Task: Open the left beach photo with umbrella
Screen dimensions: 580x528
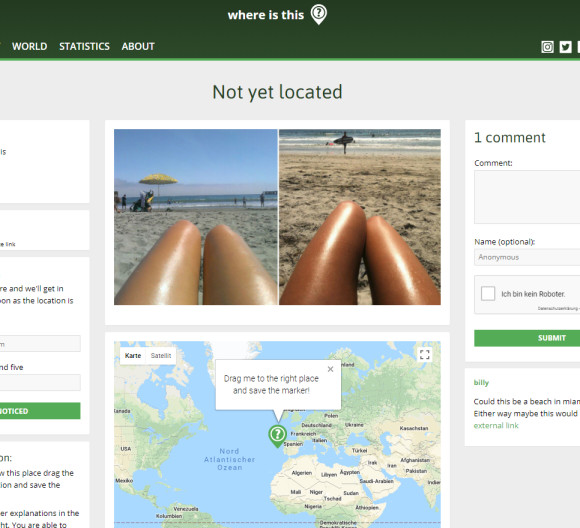Action: point(196,217)
